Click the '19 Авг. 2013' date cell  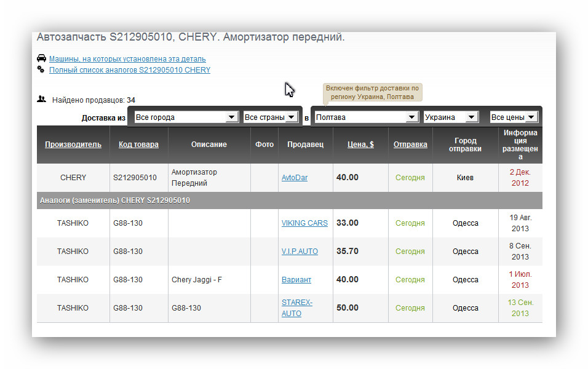pyautogui.click(x=520, y=223)
